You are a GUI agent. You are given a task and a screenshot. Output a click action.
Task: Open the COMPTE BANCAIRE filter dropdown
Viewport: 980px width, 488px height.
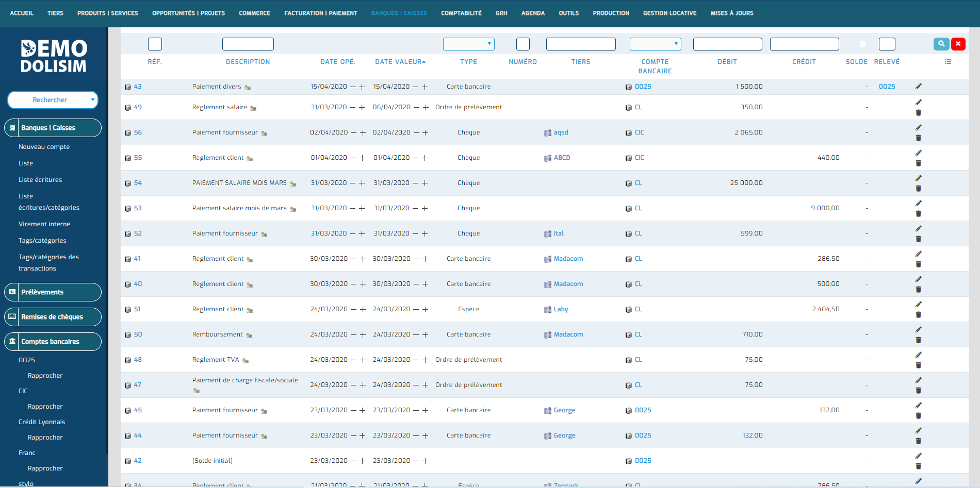point(655,44)
